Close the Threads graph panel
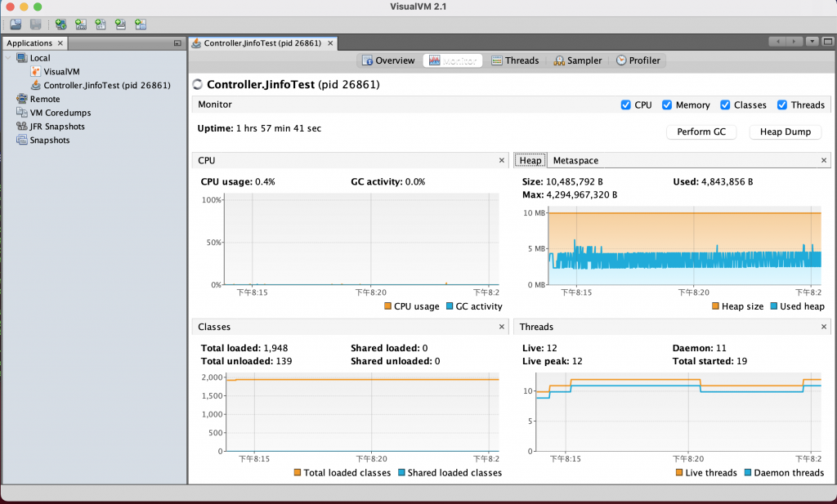The width and height of the screenshot is (837, 504). point(824,327)
